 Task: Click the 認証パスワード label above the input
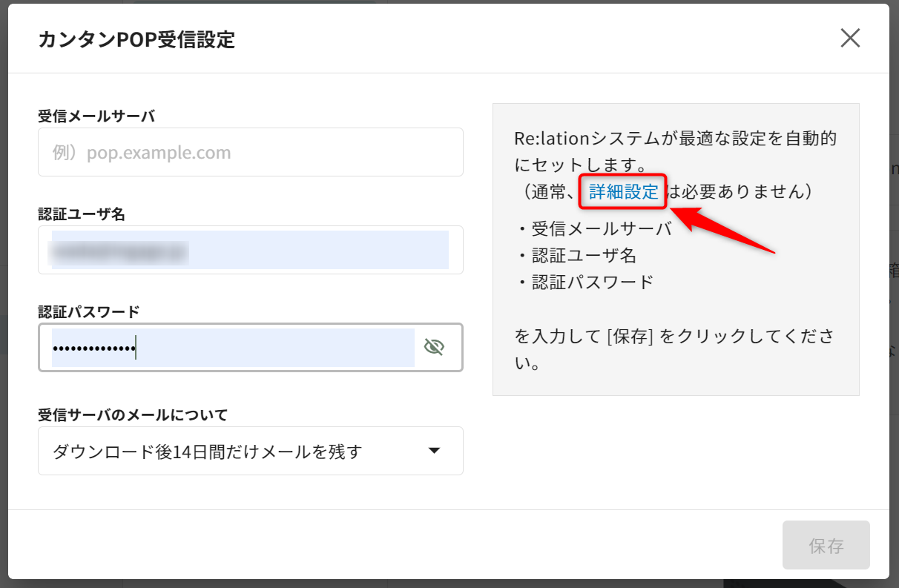click(x=89, y=312)
